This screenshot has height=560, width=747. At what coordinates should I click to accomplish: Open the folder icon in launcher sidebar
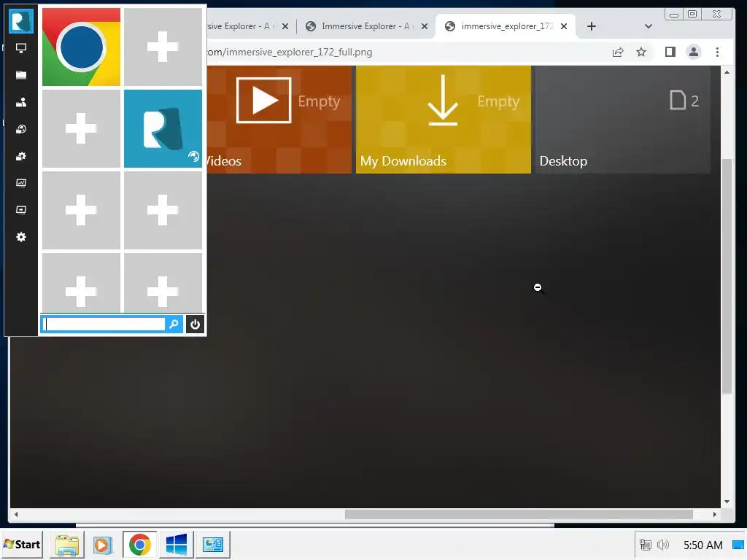click(21, 75)
